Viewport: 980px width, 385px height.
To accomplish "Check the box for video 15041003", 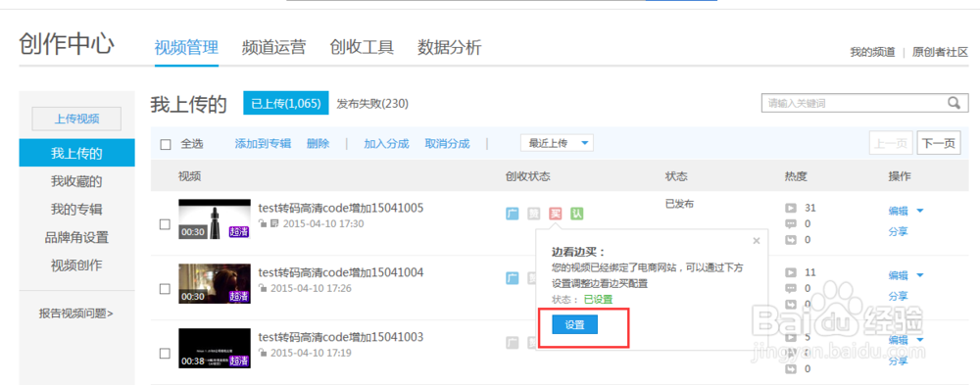I will click(165, 353).
